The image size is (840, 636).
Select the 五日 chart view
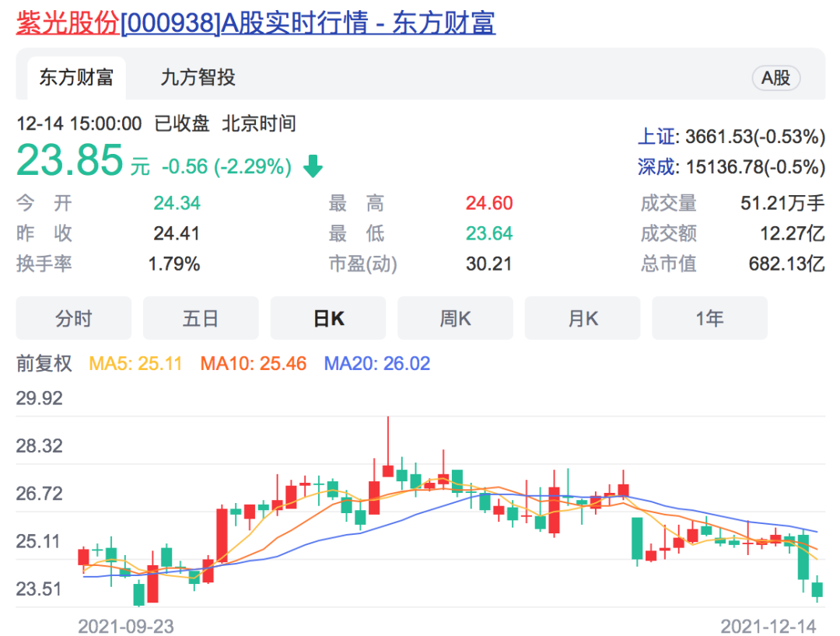(201, 317)
